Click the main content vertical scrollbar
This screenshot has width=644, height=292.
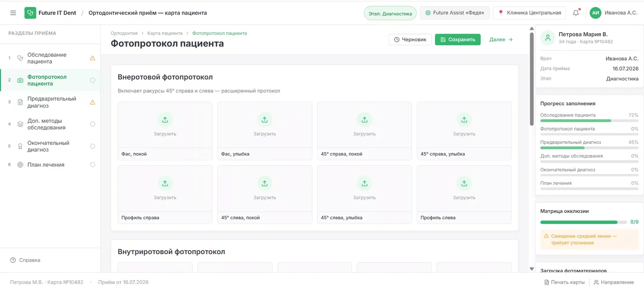532,79
